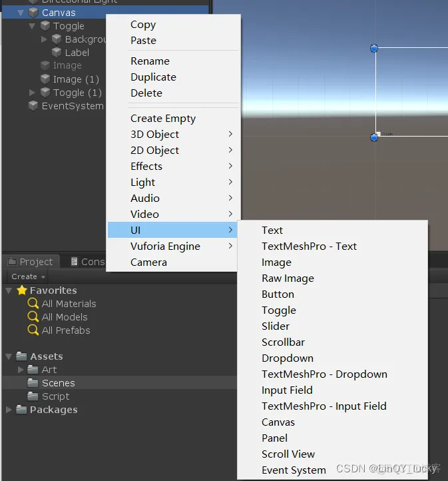448x481 pixels.
Task: Expand the Background child node
Action: pyautogui.click(x=44, y=39)
